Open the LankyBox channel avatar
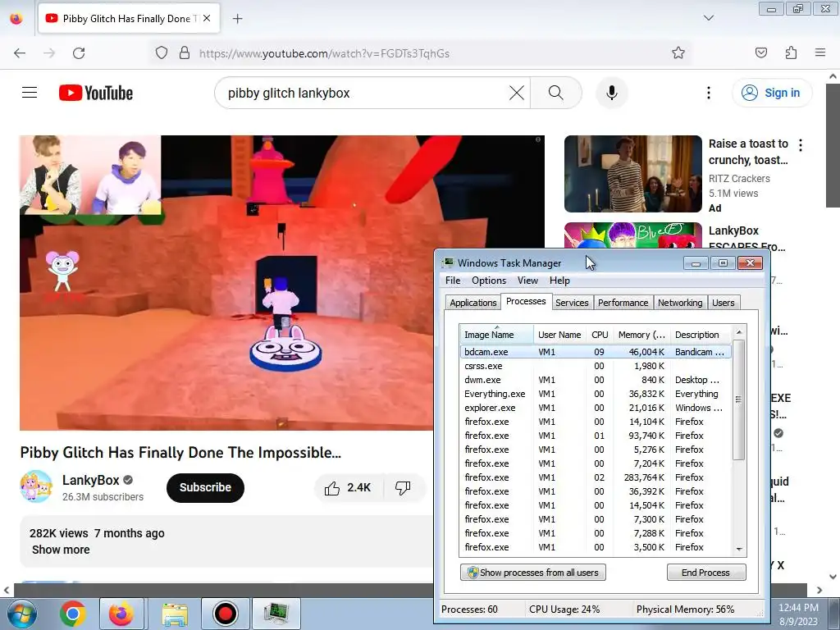Image resolution: width=840 pixels, height=630 pixels. pos(36,486)
